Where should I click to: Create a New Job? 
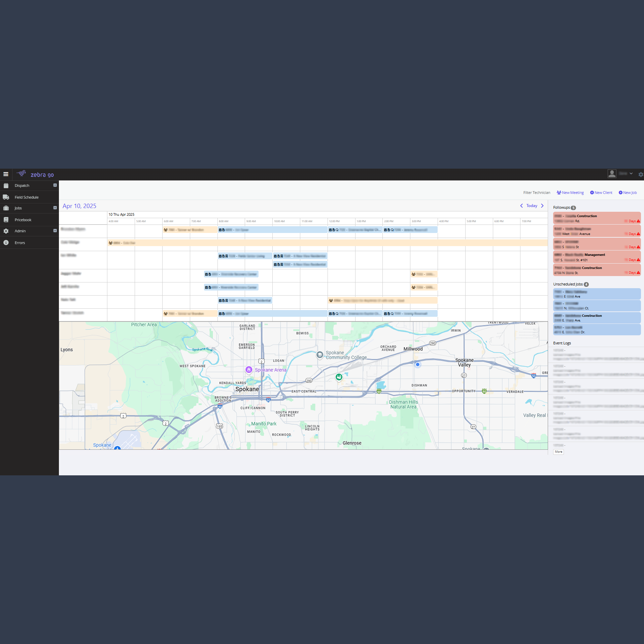[x=628, y=193]
